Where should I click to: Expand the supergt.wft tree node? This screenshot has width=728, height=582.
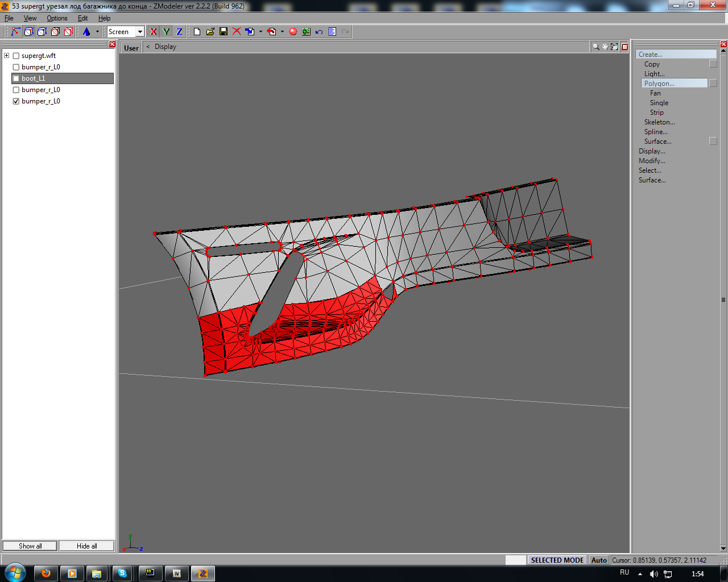[6, 56]
